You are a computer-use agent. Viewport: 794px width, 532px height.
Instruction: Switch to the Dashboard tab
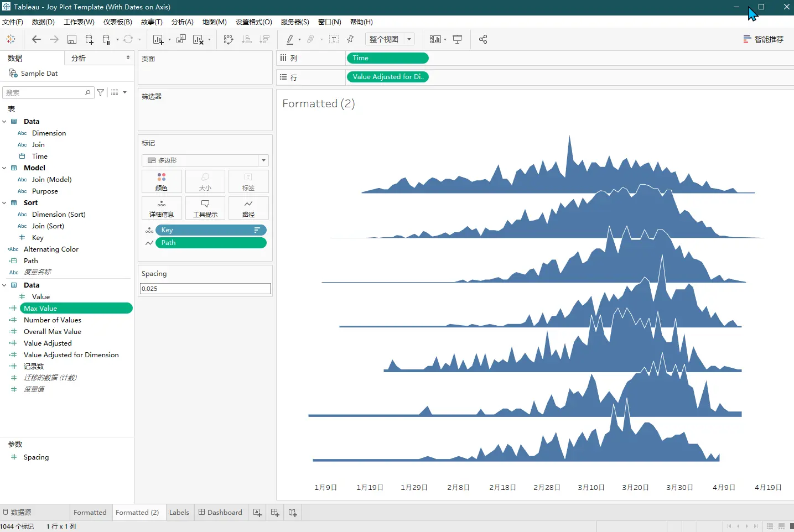point(220,513)
